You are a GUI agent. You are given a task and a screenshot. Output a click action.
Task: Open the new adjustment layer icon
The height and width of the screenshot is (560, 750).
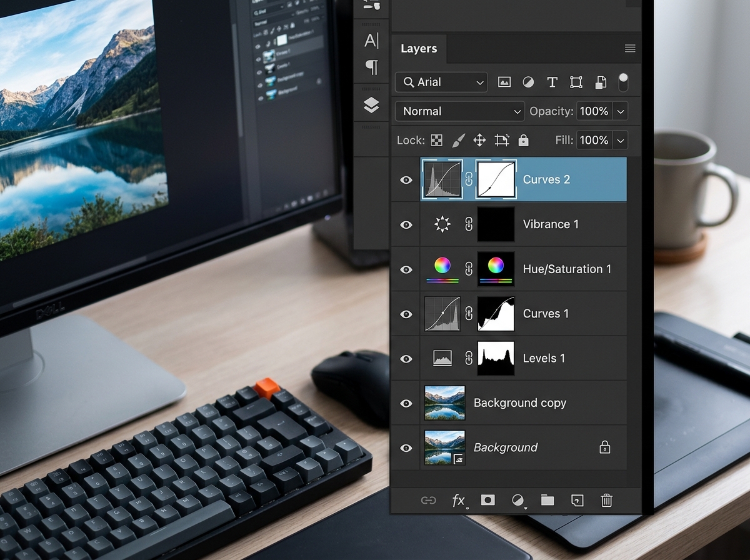(517, 500)
